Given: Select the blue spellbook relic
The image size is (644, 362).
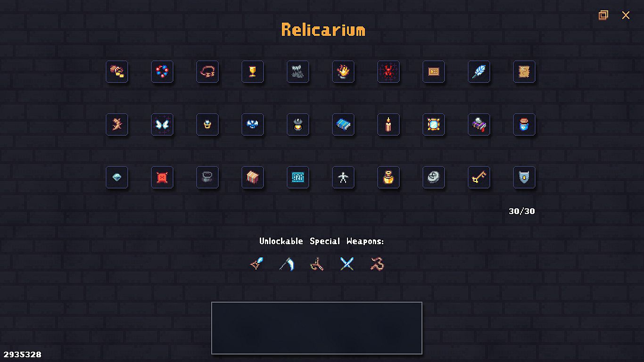Looking at the screenshot, I should coord(343,124).
